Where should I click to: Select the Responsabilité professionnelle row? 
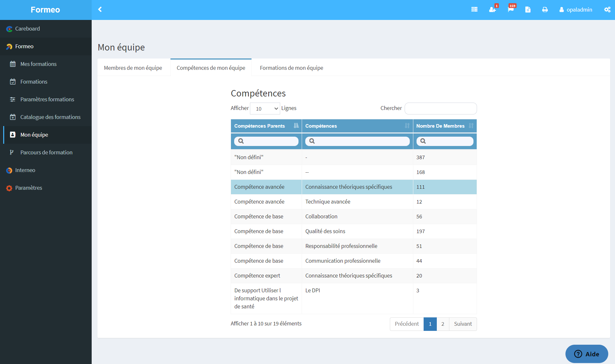(354, 246)
